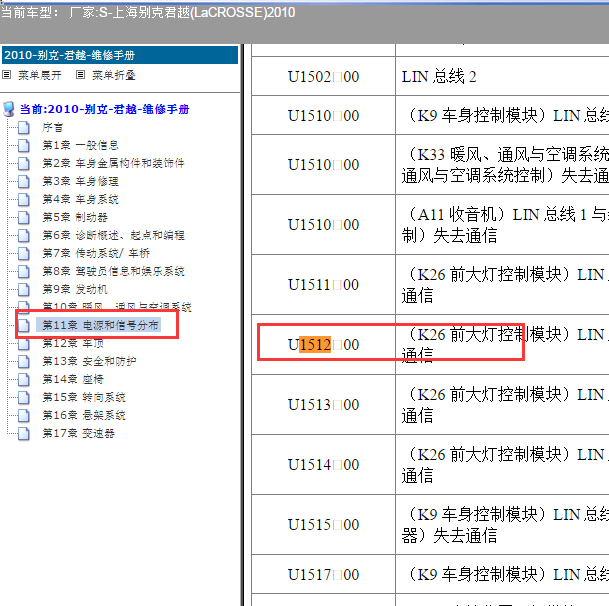Open 第8章 驾驶员信息和娱乐系统

pyautogui.click(x=113, y=271)
